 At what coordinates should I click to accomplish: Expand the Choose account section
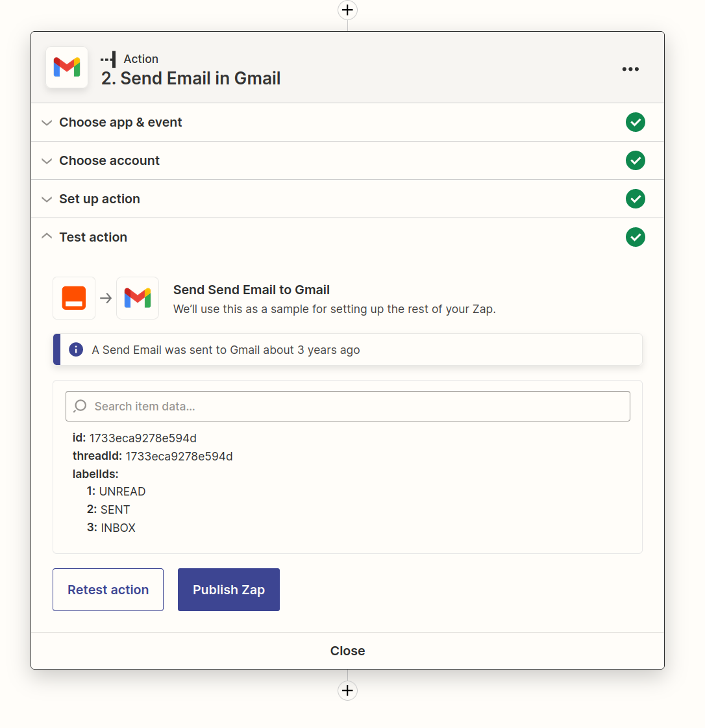(109, 161)
